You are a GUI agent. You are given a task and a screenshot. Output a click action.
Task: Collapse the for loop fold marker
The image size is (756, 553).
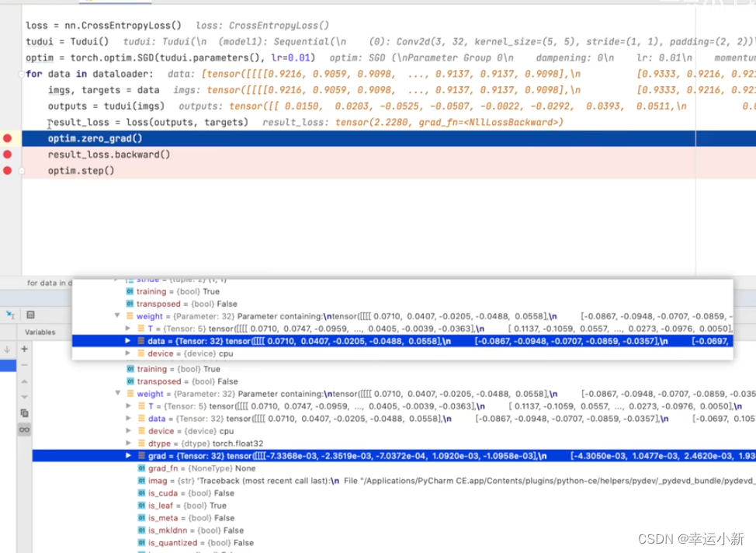[21, 75]
